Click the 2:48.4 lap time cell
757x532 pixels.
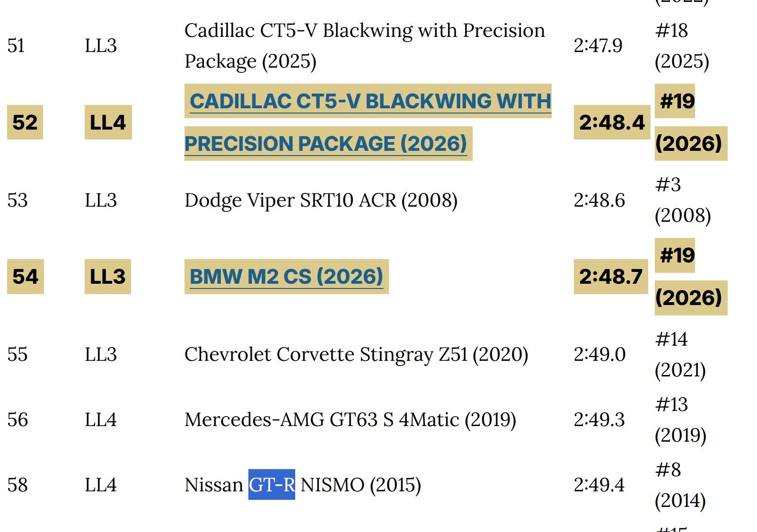tap(612, 122)
